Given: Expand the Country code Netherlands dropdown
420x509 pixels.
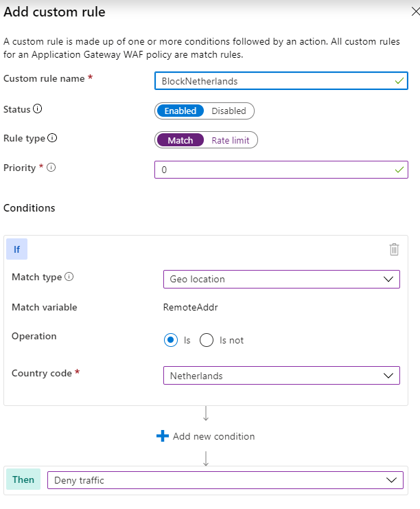Looking at the screenshot, I should [281, 376].
